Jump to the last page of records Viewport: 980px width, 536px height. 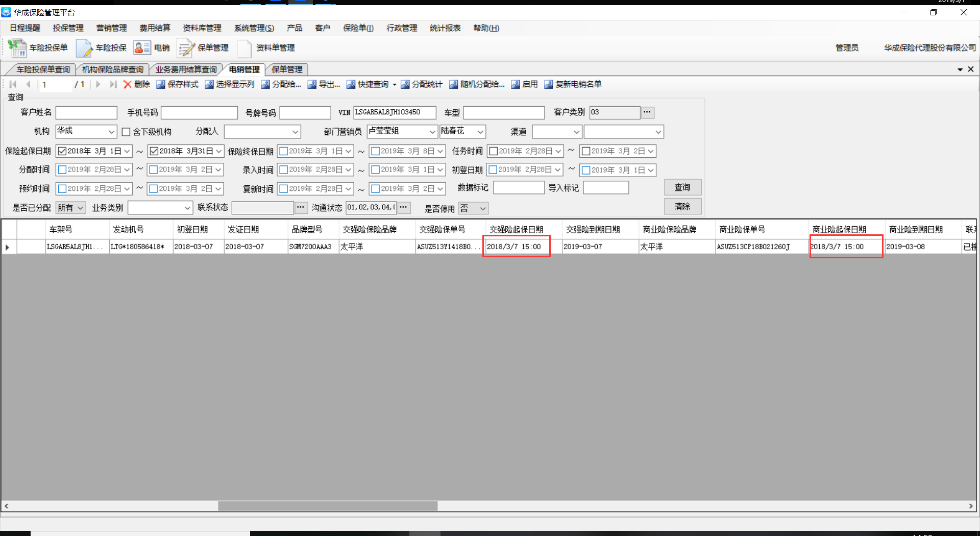click(113, 84)
